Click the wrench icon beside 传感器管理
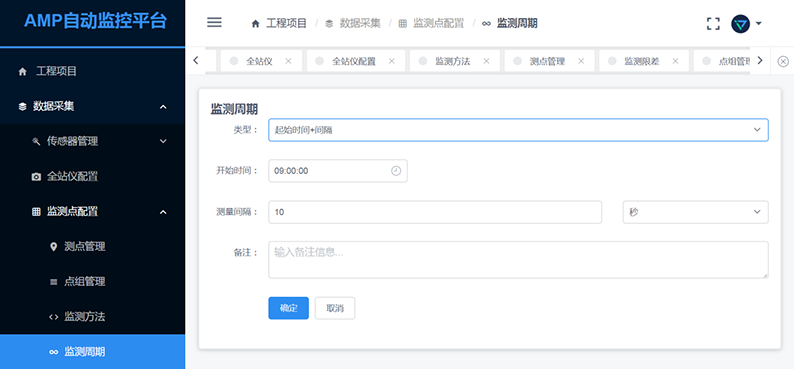The width and height of the screenshot is (794, 369). pos(36,142)
